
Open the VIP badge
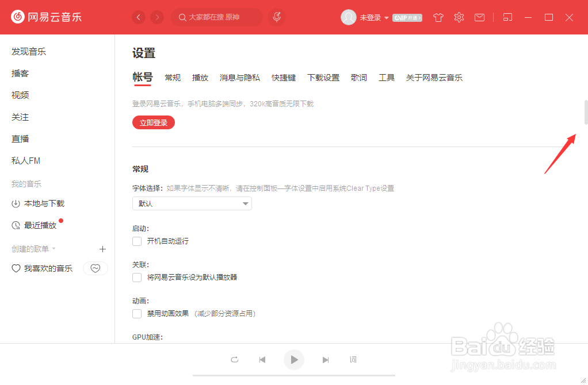click(407, 18)
